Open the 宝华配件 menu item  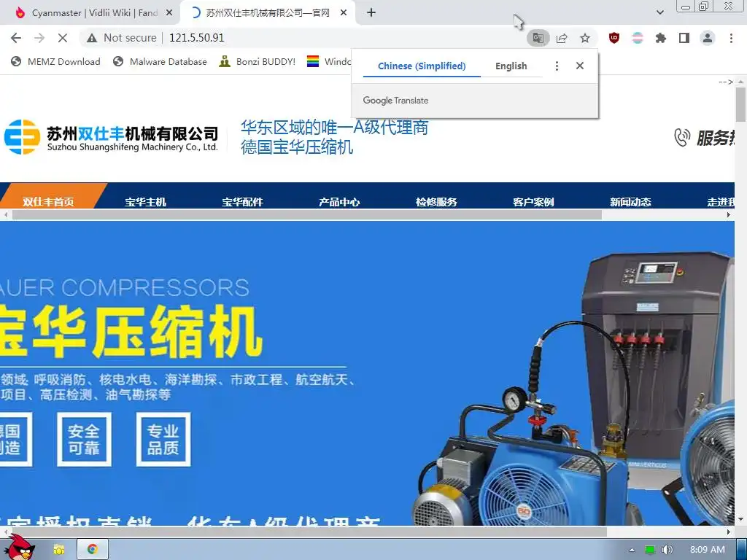(242, 201)
